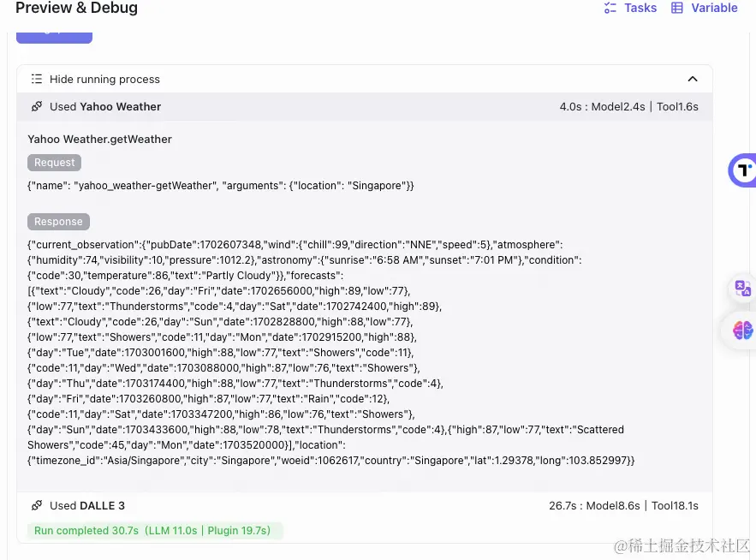The image size is (756, 560).
Task: Click the list icon beside Hide running process
Action: [x=37, y=79]
